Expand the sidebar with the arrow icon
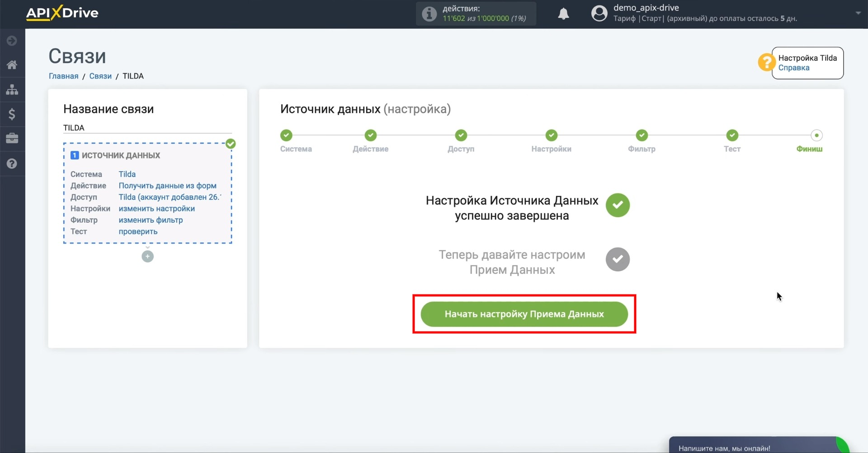Viewport: 868px width, 453px height. click(x=12, y=41)
